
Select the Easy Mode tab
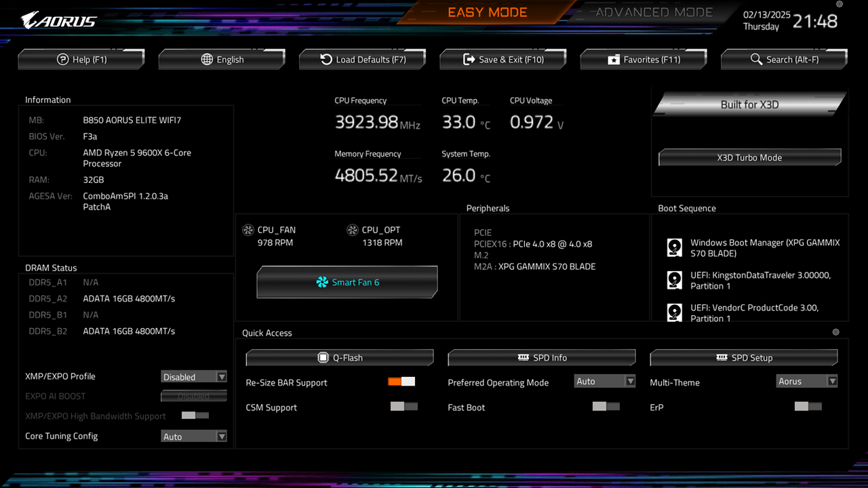pos(487,12)
